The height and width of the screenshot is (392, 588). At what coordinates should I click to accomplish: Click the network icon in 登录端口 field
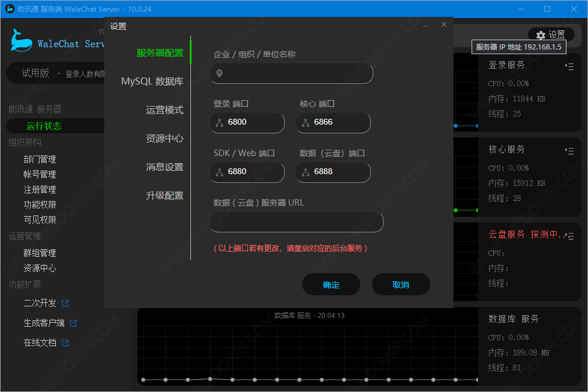219,123
